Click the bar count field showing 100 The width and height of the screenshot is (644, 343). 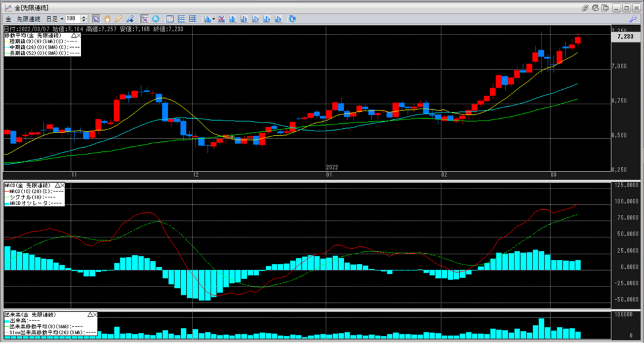[72, 19]
